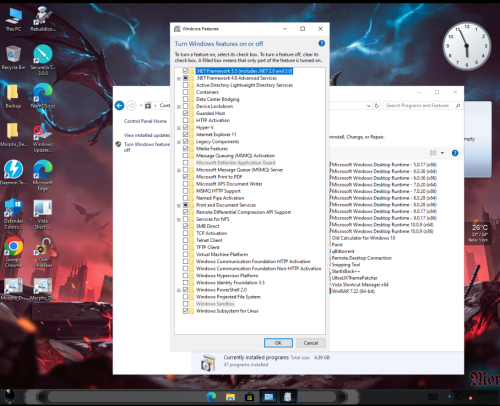Select the Snipping Tool entry
The width and height of the screenshot is (500, 406).
[346, 264]
